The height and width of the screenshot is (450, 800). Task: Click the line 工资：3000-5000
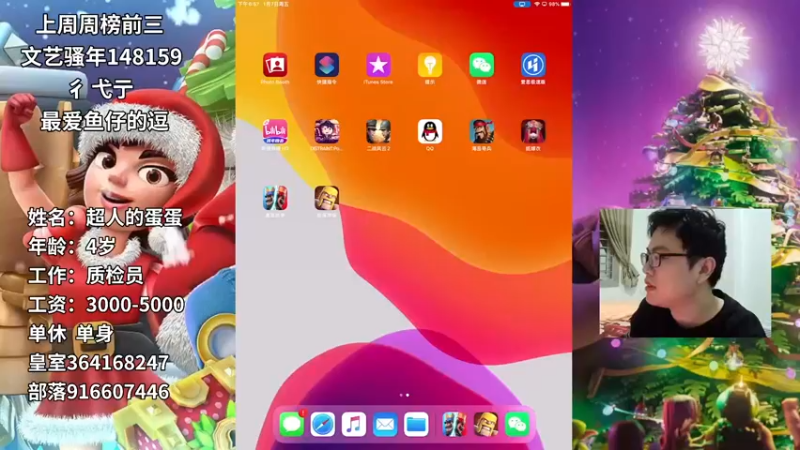106,305
